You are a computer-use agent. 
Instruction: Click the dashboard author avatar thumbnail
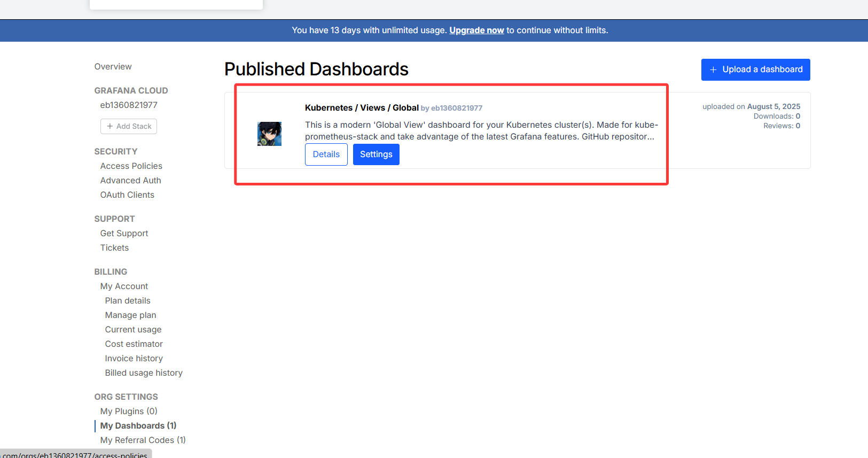click(269, 134)
